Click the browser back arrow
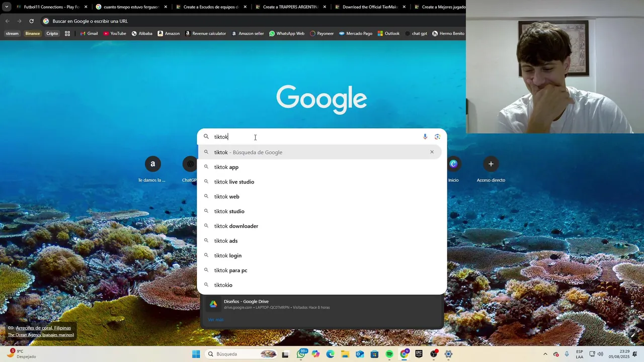The height and width of the screenshot is (362, 644). coord(7,21)
